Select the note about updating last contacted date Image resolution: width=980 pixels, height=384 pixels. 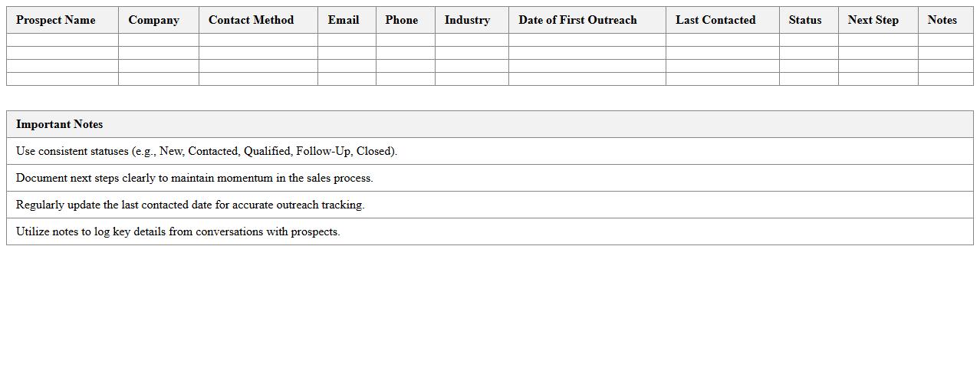190,205
